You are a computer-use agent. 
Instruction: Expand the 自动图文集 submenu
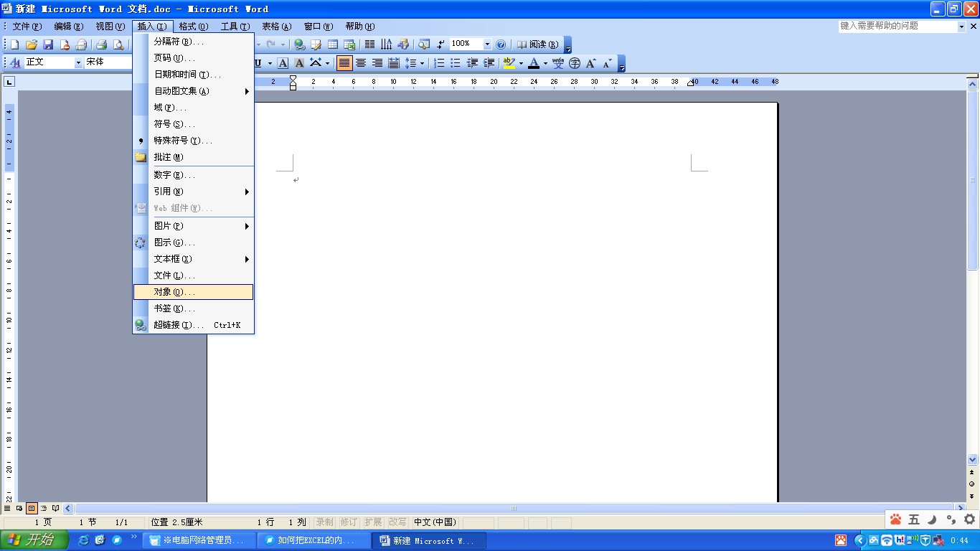(193, 91)
